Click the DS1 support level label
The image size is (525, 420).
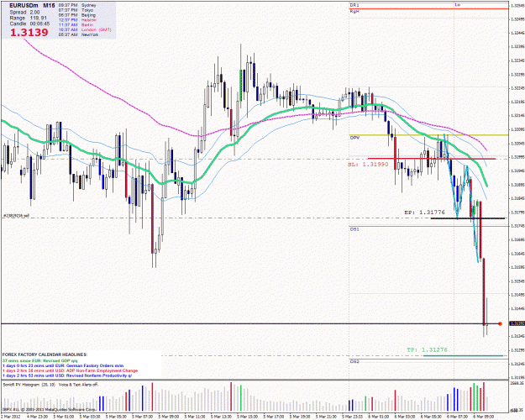click(354, 229)
